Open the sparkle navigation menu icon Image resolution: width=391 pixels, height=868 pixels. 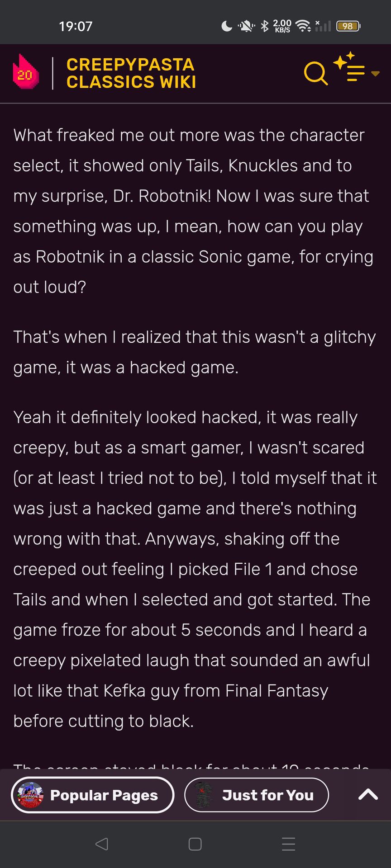click(350, 68)
